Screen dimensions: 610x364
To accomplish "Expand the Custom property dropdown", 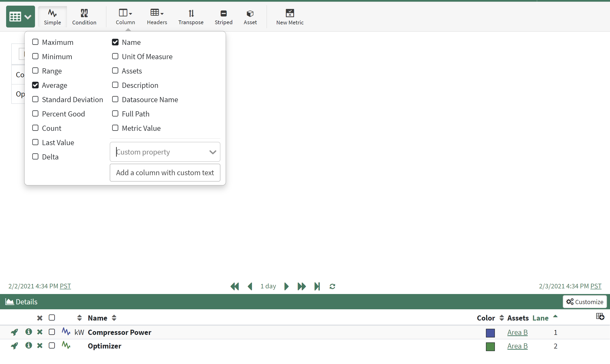I will [x=212, y=152].
